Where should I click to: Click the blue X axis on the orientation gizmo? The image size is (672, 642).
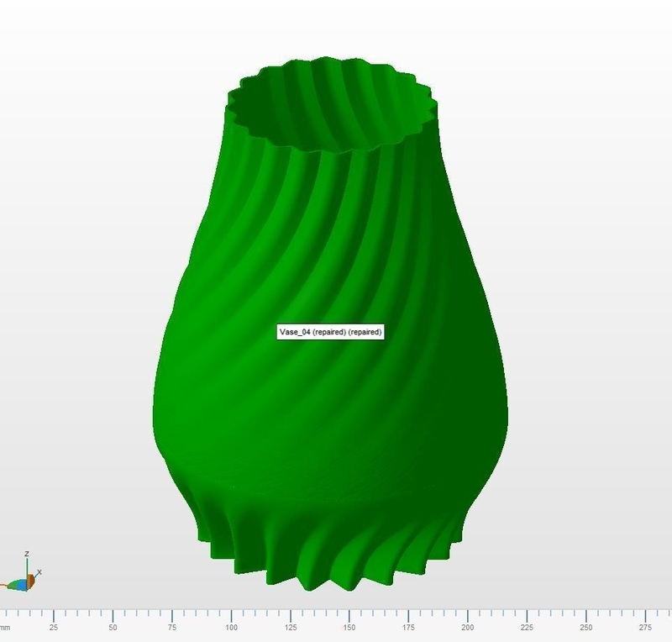coord(35,574)
